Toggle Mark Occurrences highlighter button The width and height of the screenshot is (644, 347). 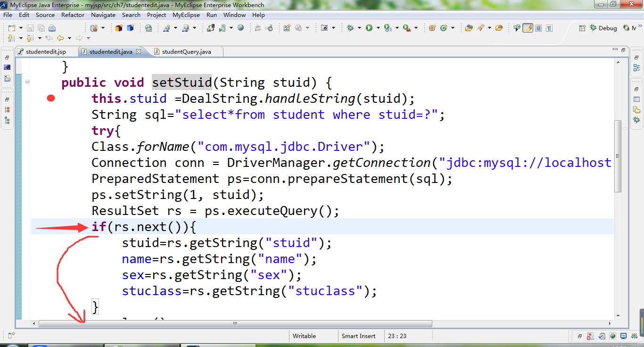(528, 28)
